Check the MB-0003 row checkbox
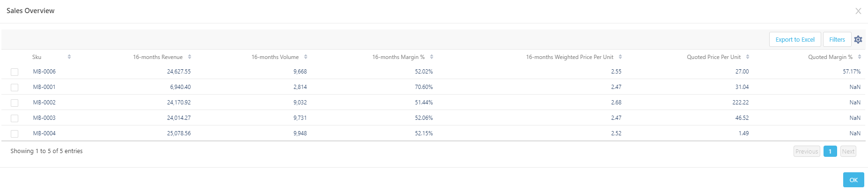Viewport: 868px width, 191px height. point(15,118)
